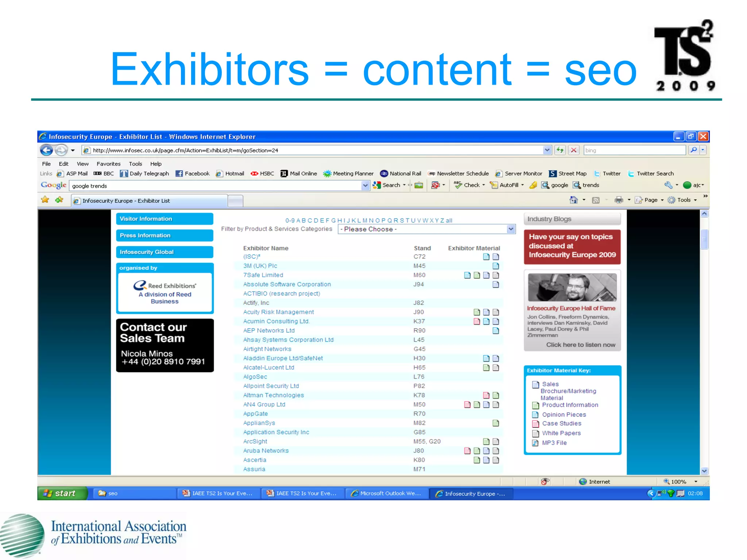
Task: Open the Google toolbar search box dropdown
Action: click(x=365, y=186)
